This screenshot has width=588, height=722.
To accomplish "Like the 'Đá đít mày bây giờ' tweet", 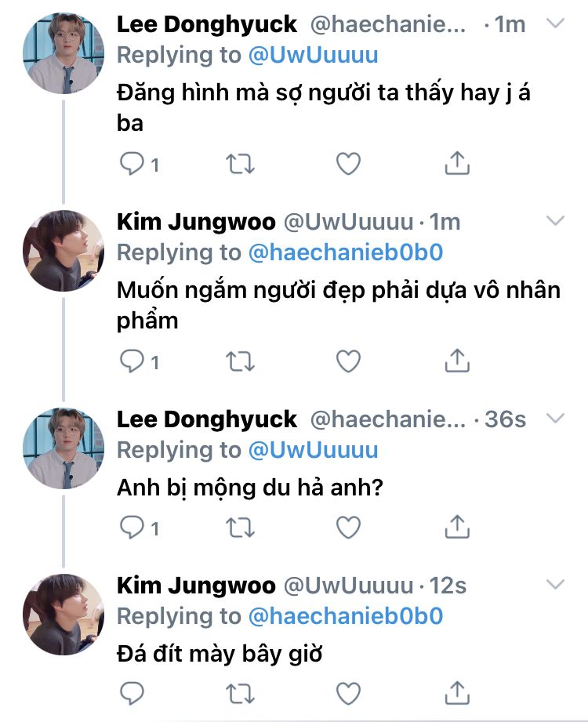I will tap(347, 693).
